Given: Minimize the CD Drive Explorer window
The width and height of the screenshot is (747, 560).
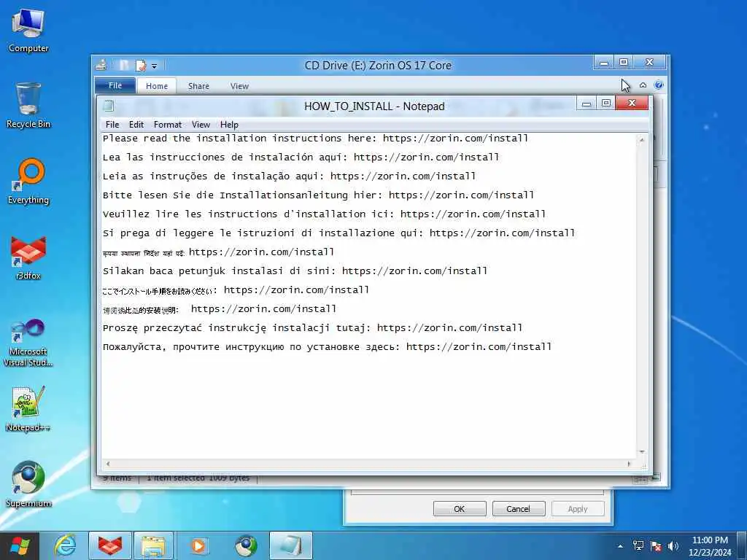Looking at the screenshot, I should pyautogui.click(x=603, y=63).
